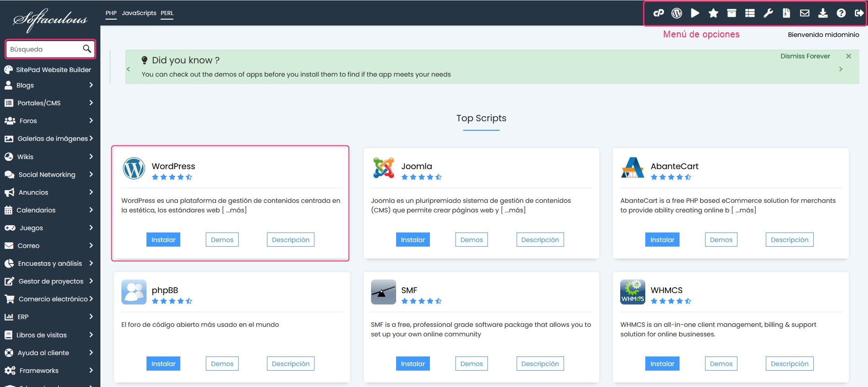Click the WordPress manager icon in top menu
The image size is (868, 387).
(677, 13)
